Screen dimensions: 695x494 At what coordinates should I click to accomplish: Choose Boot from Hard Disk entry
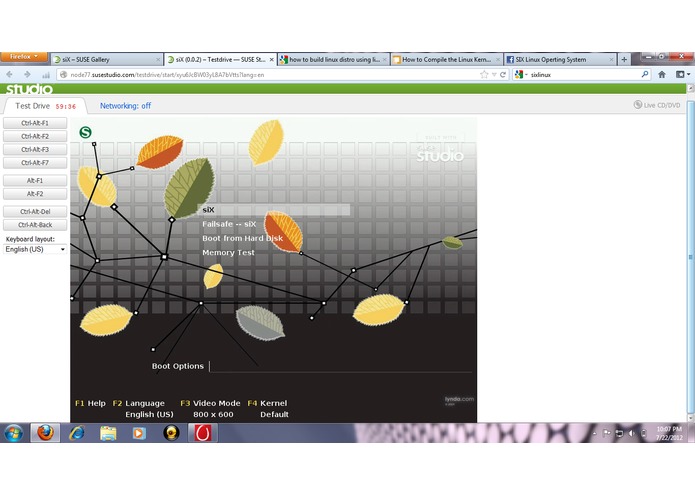point(242,238)
